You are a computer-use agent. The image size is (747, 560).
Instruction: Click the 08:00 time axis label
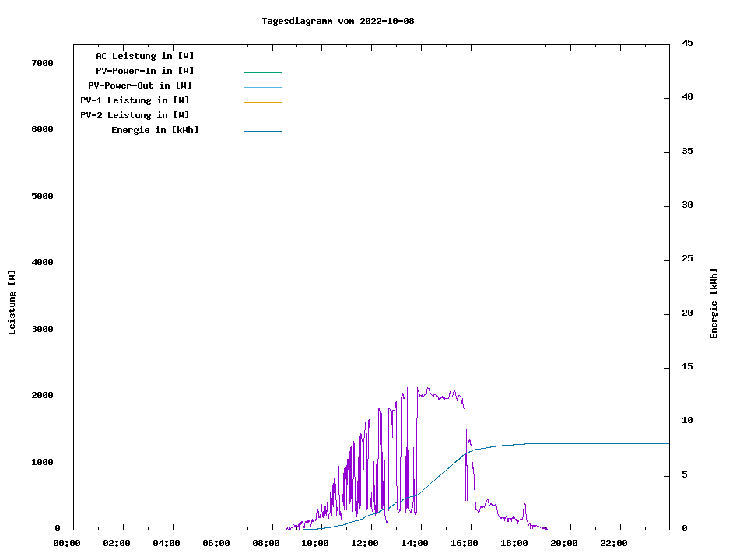pos(266,543)
